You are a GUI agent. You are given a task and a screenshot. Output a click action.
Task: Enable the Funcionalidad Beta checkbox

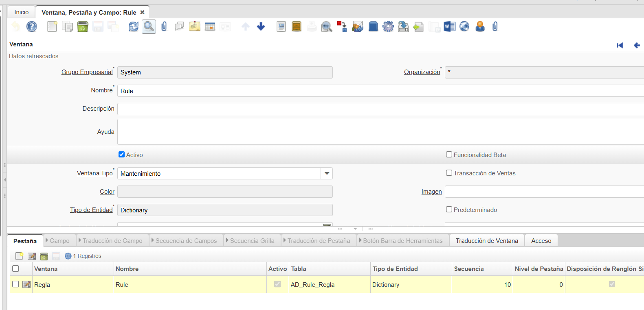(449, 155)
